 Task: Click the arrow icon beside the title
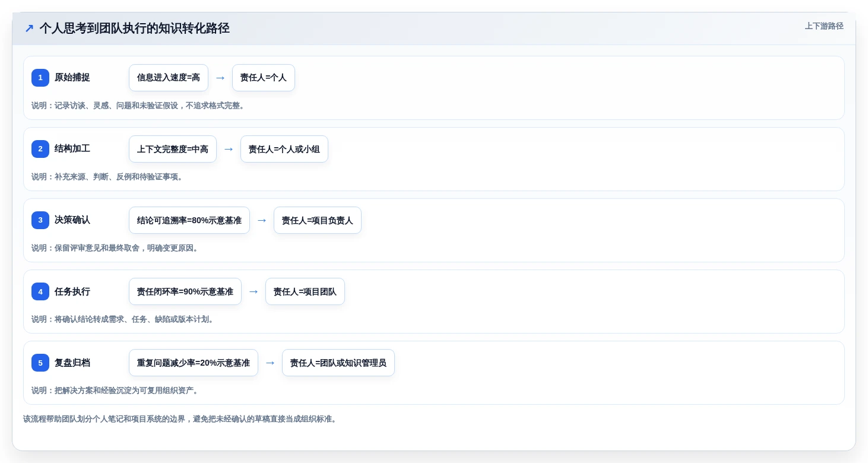pyautogui.click(x=29, y=28)
